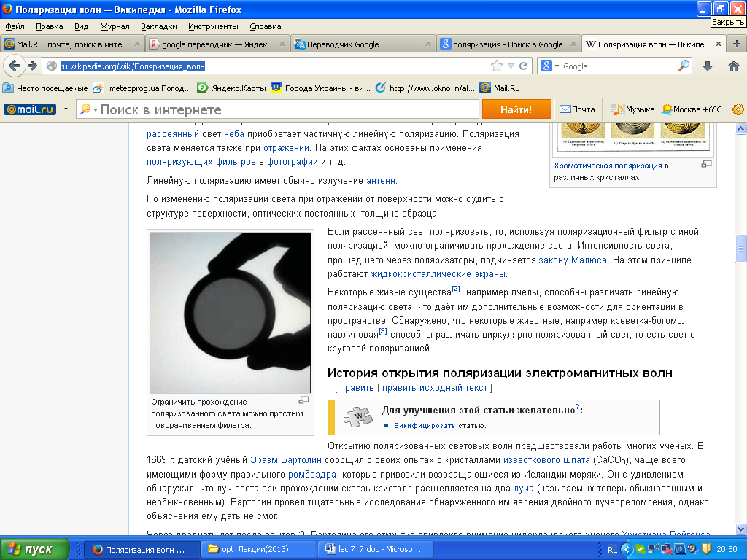747x560 pixels.
Task: Enlarge the chromatic polarization image icon
Action: click(x=706, y=164)
